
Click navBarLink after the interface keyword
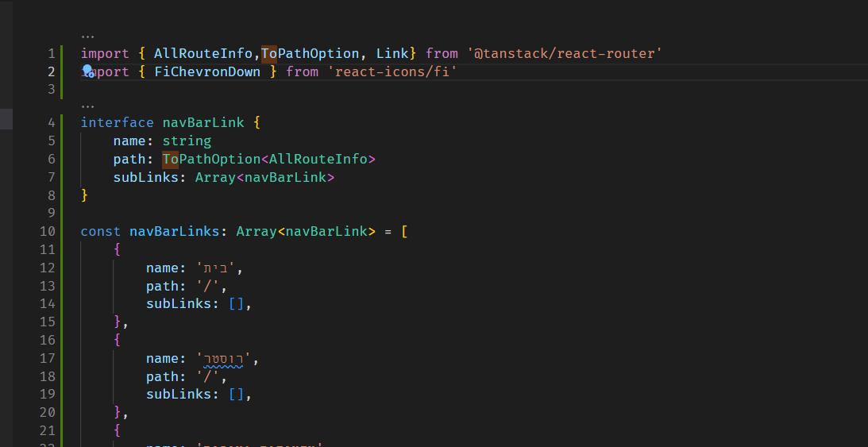[203, 123]
